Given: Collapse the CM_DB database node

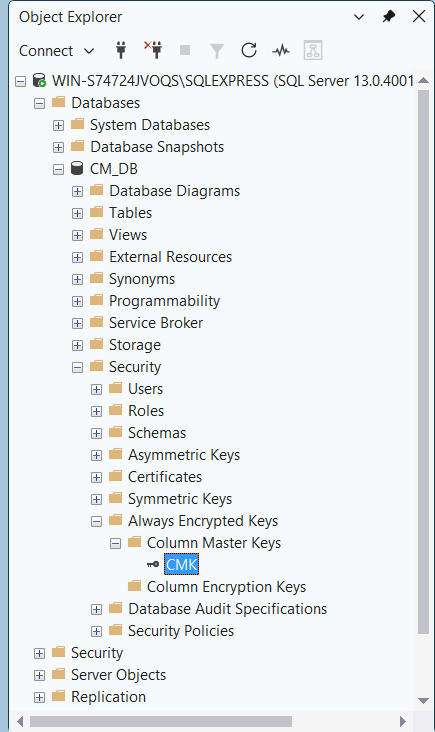Looking at the screenshot, I should point(58,169).
